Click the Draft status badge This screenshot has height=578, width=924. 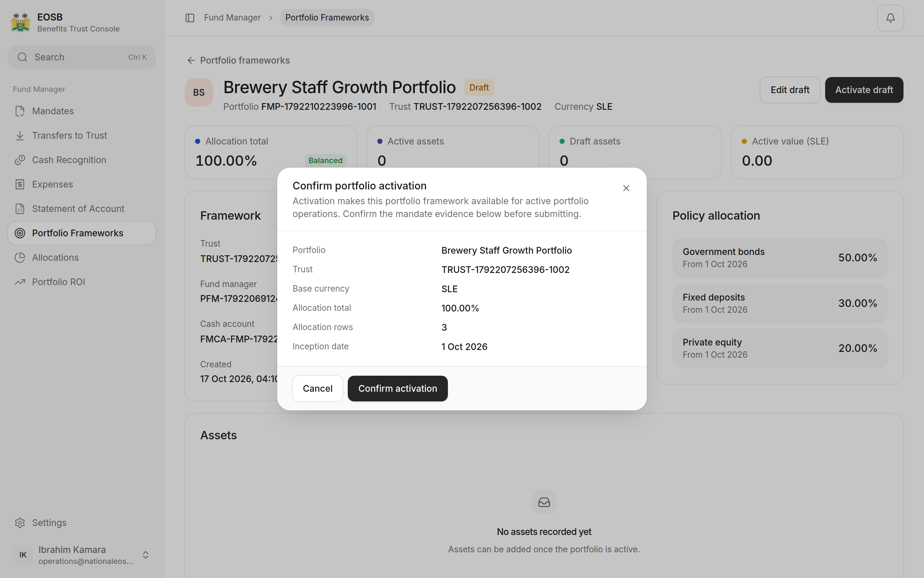pyautogui.click(x=479, y=88)
